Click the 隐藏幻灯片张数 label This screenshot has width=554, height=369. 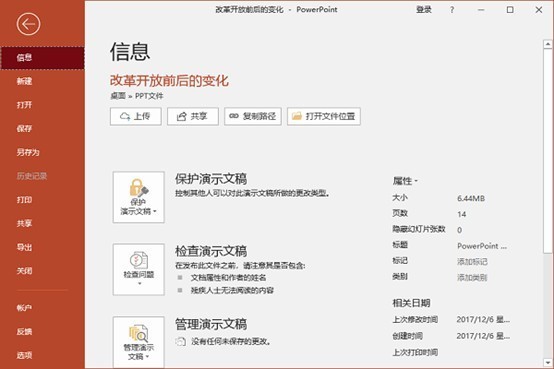tap(419, 229)
